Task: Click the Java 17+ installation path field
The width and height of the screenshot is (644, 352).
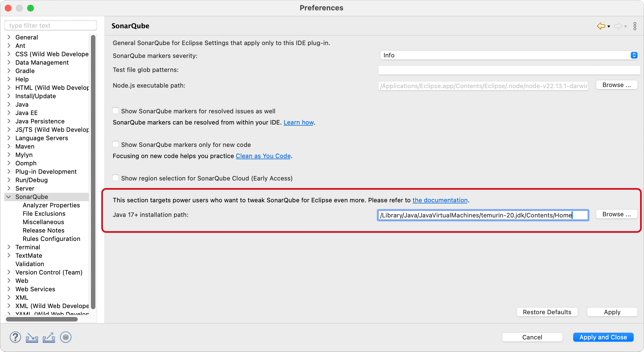Action: pyautogui.click(x=483, y=215)
